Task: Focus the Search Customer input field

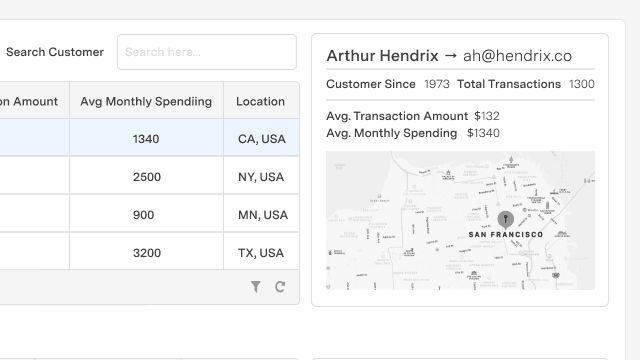Action: tap(207, 52)
